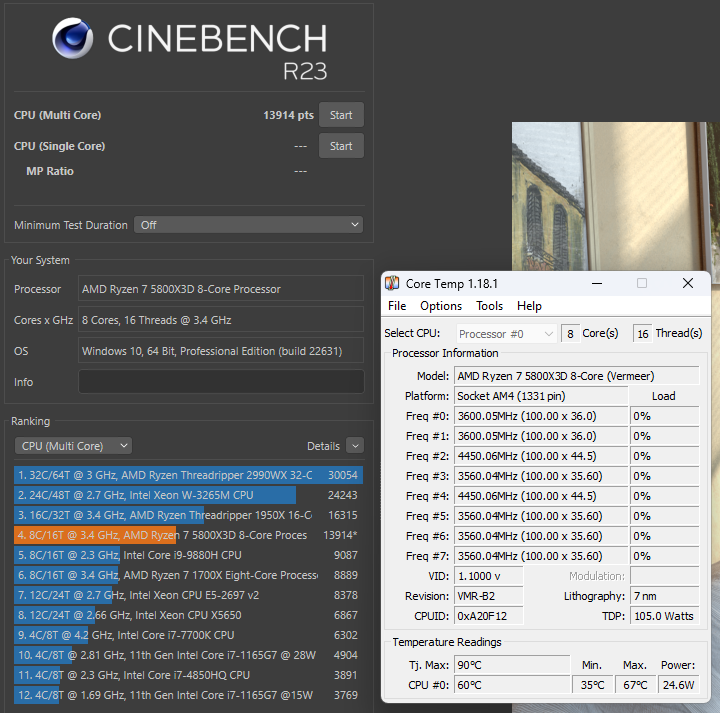Select ranking row 5 Intel Core i9-9880H
Image resolution: width=720 pixels, height=713 pixels.
point(188,555)
